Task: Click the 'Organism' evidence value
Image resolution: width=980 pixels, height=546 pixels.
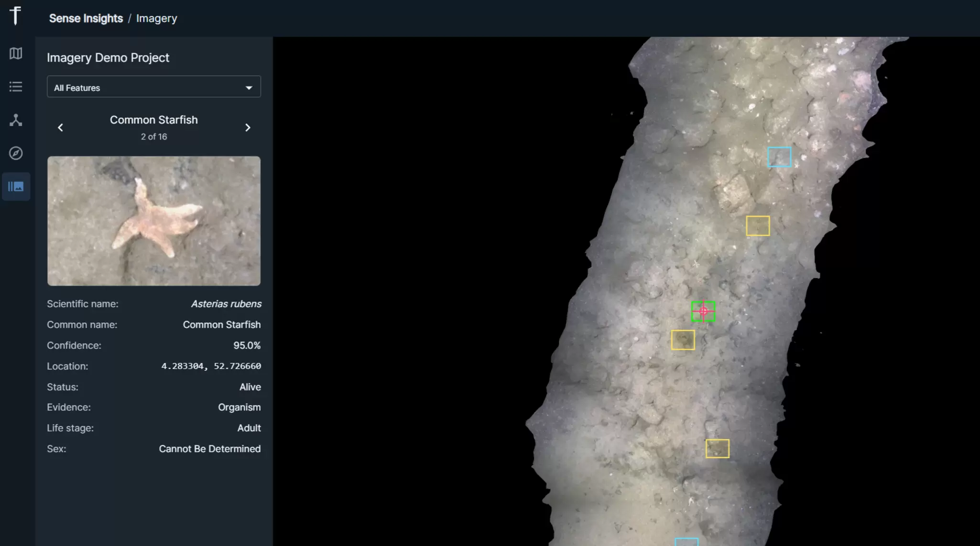Action: click(x=240, y=407)
